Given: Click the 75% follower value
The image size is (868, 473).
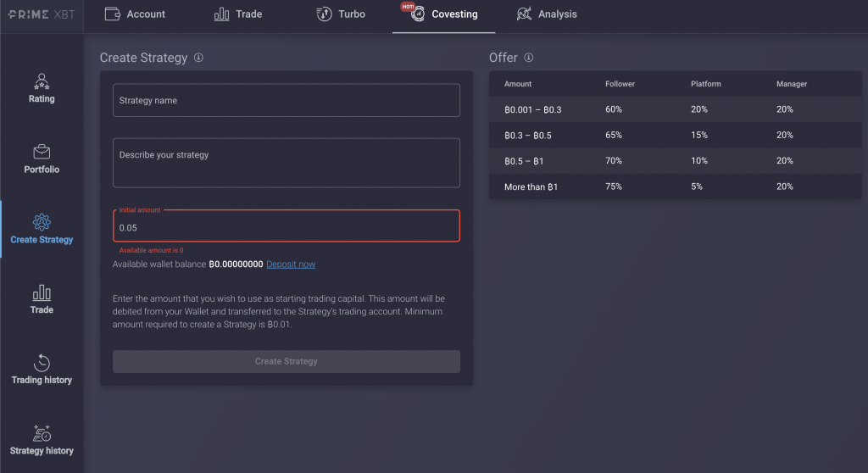Looking at the screenshot, I should 614,186.
